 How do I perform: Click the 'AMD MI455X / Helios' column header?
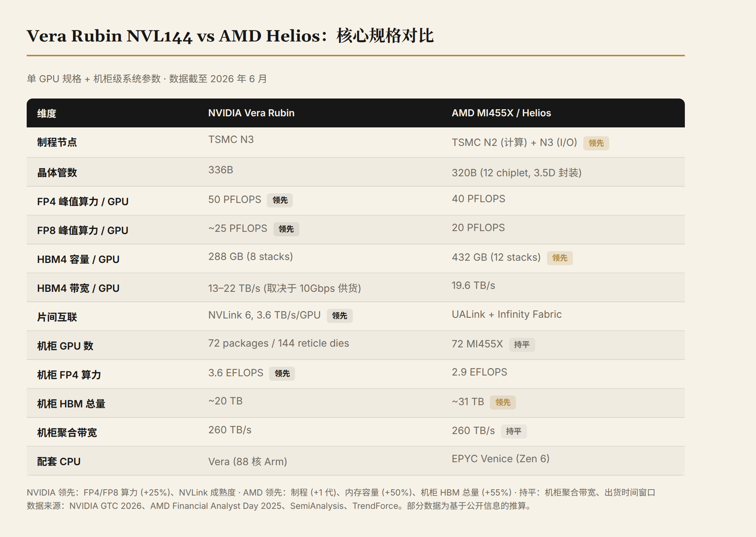tap(501, 113)
